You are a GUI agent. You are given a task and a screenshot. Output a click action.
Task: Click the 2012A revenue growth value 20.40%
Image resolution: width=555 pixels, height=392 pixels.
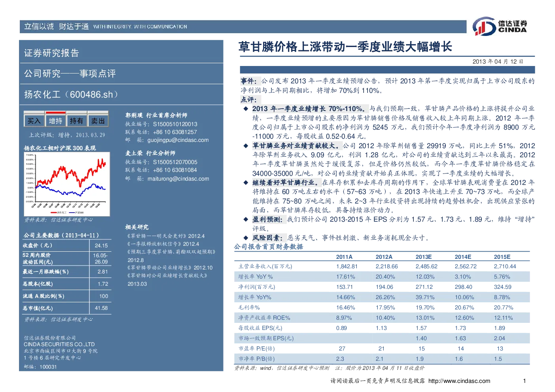coord(385,277)
